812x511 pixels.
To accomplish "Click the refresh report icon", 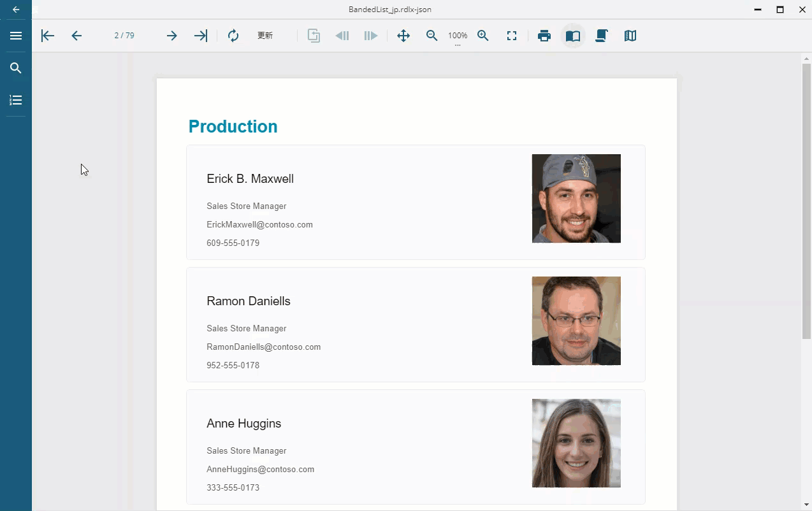I will pos(233,36).
